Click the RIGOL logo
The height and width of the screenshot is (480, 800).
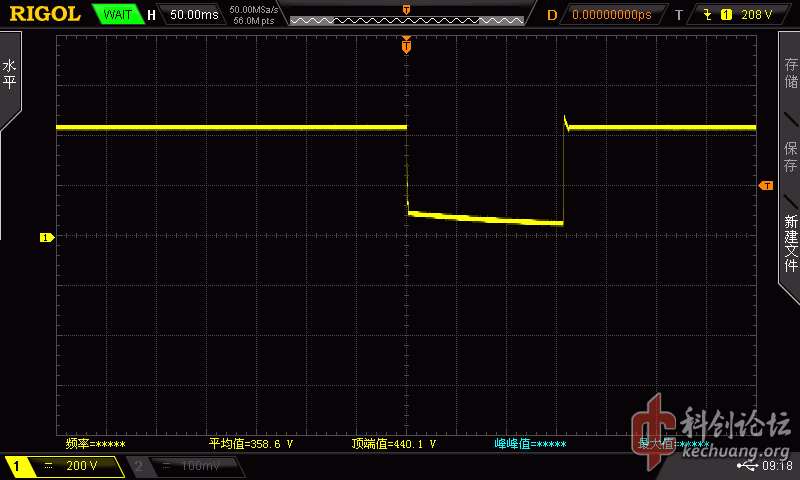click(45, 14)
